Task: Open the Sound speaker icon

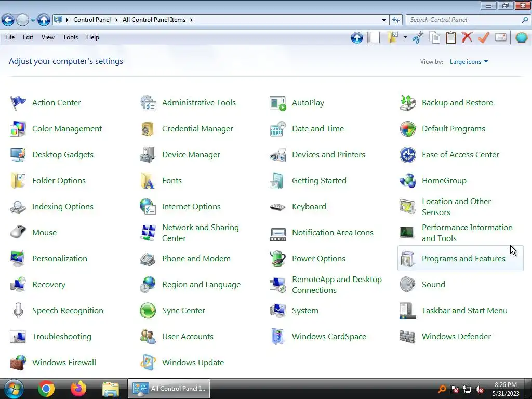Action: tap(407, 285)
